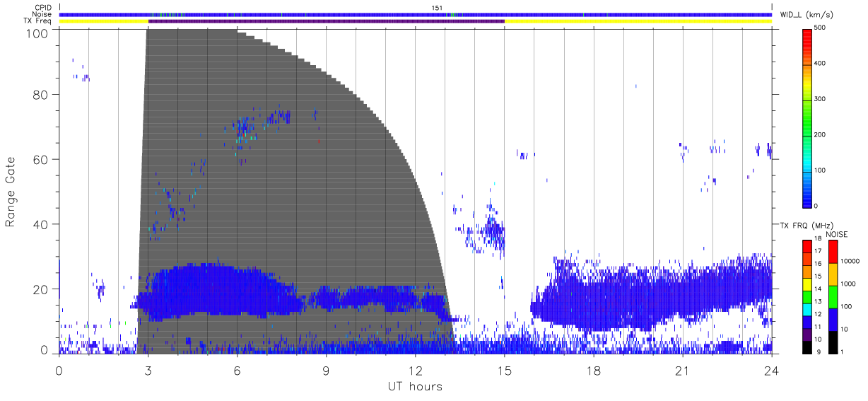868x401 pixels.
Task: Click the 10000 label on noise legend
Action: [850, 261]
